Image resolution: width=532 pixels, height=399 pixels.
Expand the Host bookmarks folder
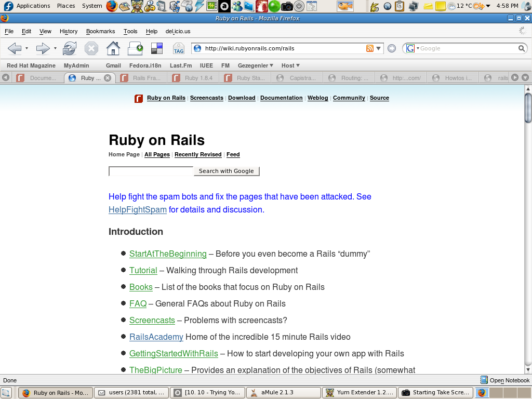coord(290,65)
